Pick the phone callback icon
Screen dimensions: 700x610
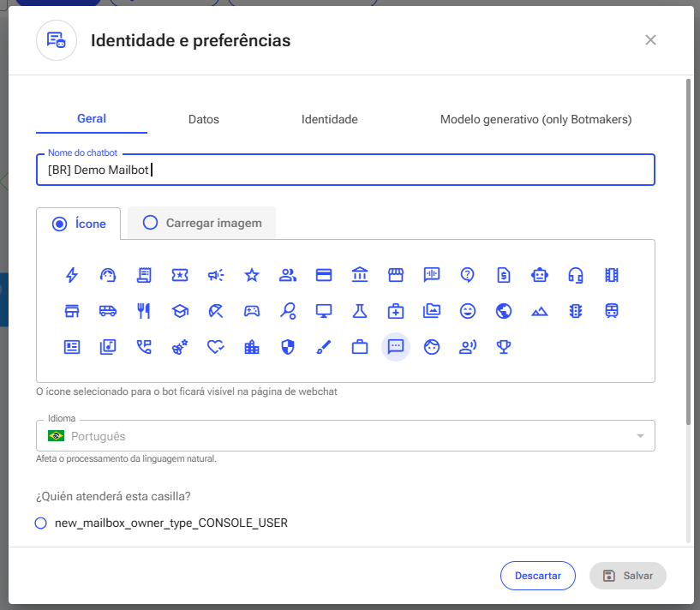pos(144,347)
